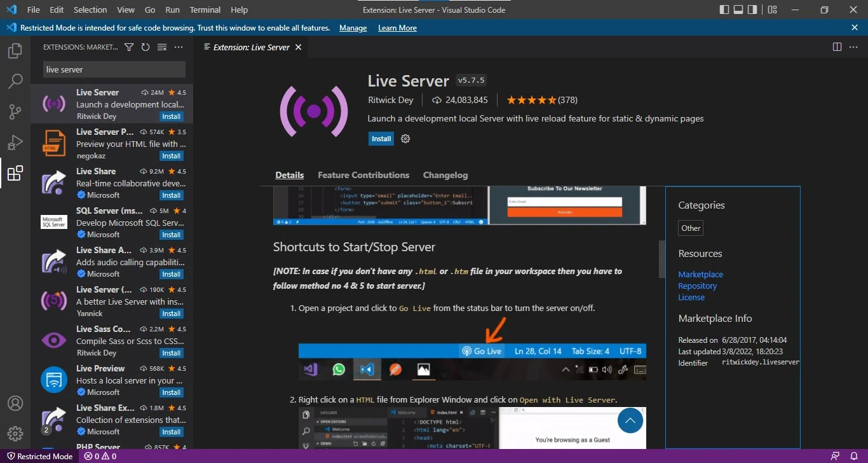868x463 pixels.
Task: Install Live Share extension
Action: [172, 195]
